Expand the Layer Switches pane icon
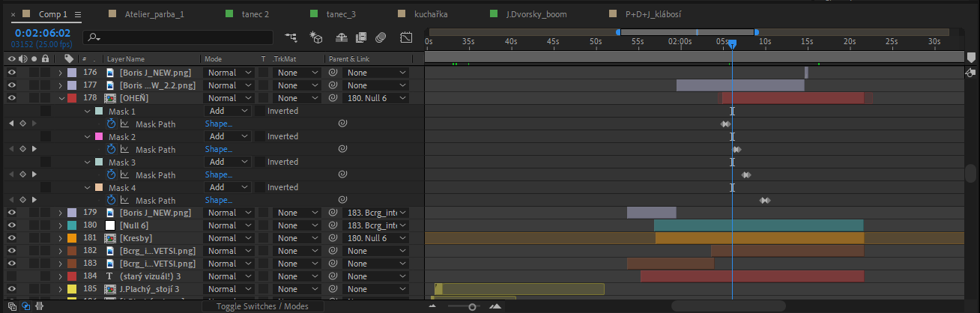The width and height of the screenshot is (980, 313). click(13, 306)
